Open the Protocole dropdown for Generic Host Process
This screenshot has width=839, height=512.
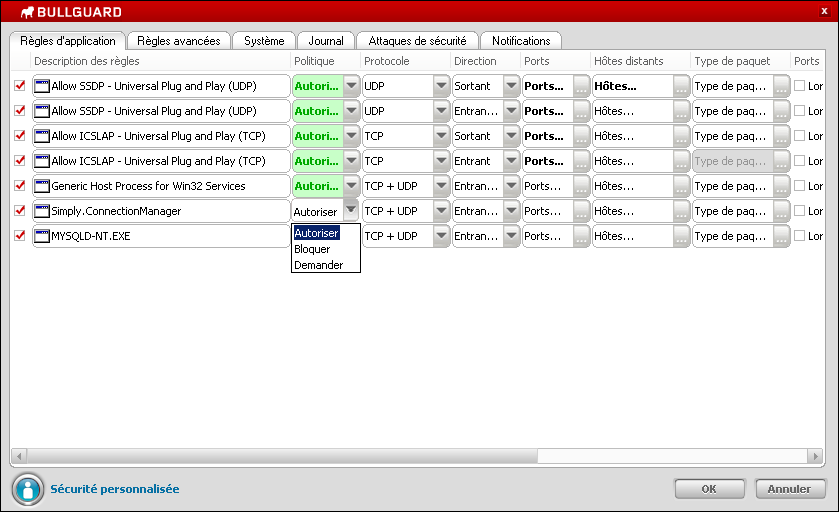441,186
